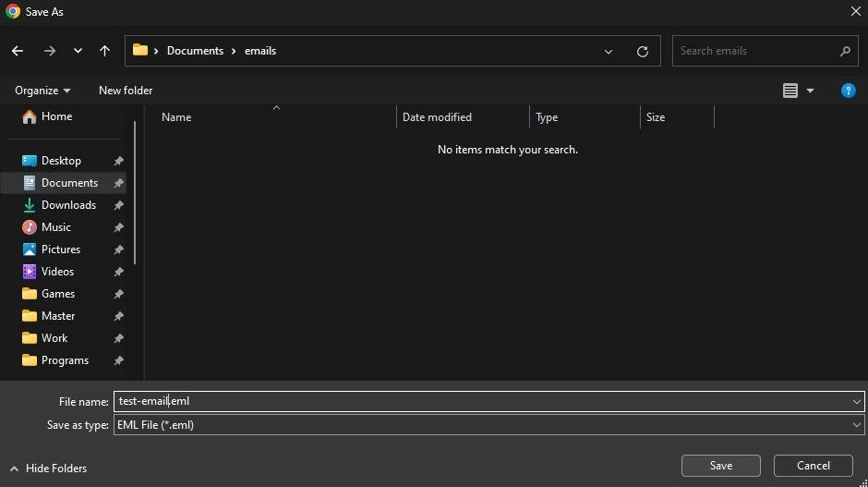Click the Save button
Screen dimensions: 868x487
(721, 466)
